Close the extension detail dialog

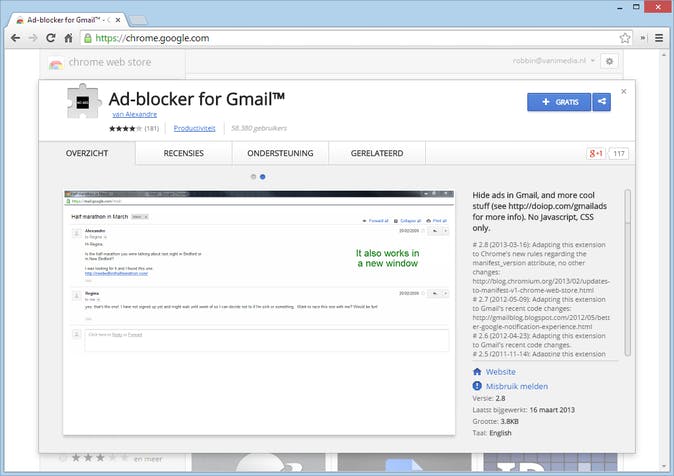click(x=624, y=91)
